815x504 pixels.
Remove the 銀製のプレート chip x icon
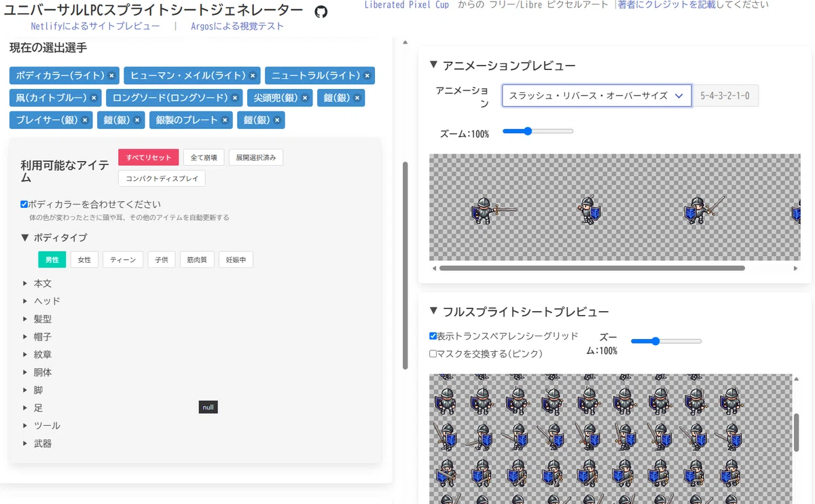(x=225, y=120)
